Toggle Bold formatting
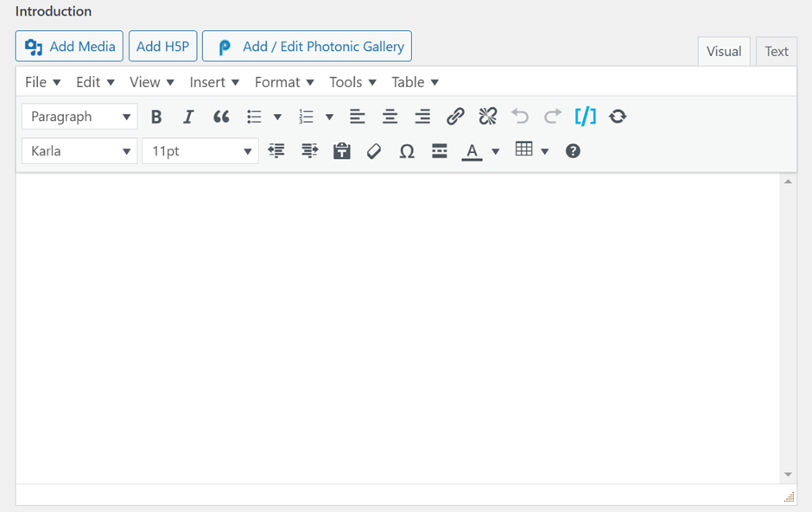Viewport: 812px width, 512px height. click(156, 117)
